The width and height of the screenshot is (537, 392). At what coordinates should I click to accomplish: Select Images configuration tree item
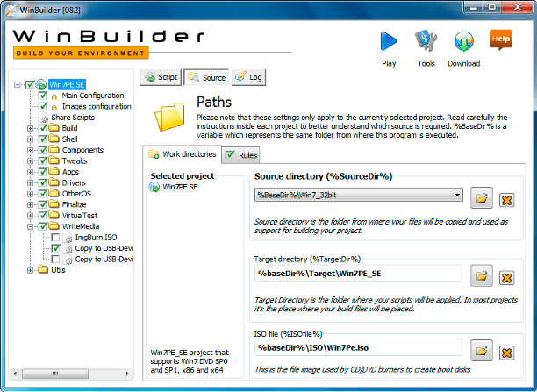point(97,106)
